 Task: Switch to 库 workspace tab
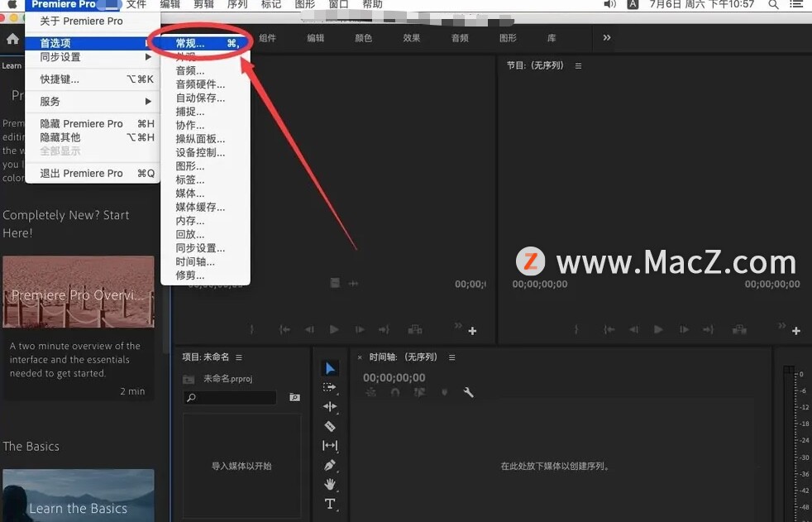(552, 38)
